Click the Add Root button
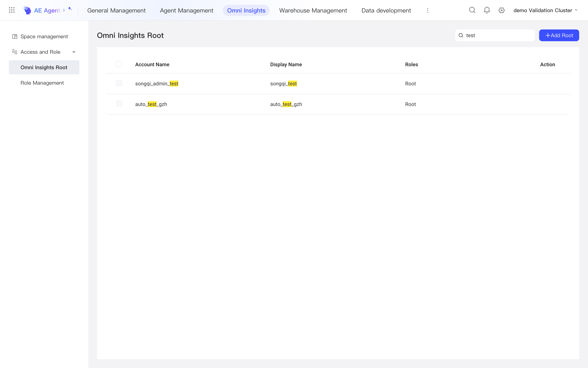Viewport: 588px width, 368px height. click(559, 35)
